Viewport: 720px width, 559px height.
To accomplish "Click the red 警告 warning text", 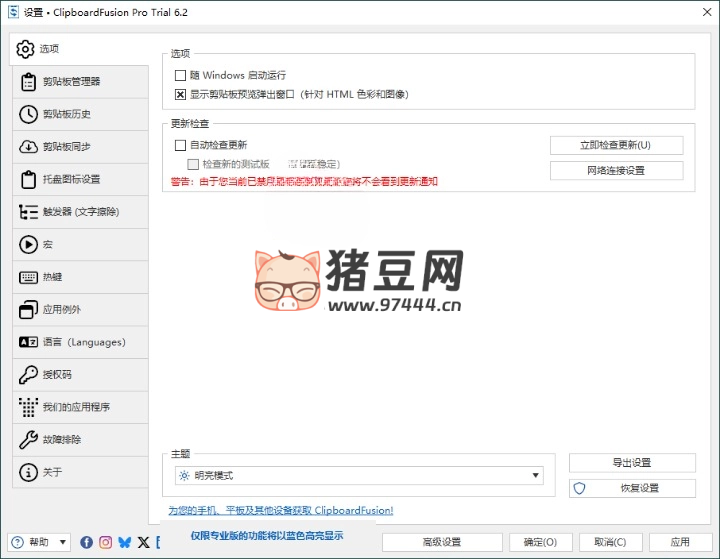I will (x=304, y=182).
